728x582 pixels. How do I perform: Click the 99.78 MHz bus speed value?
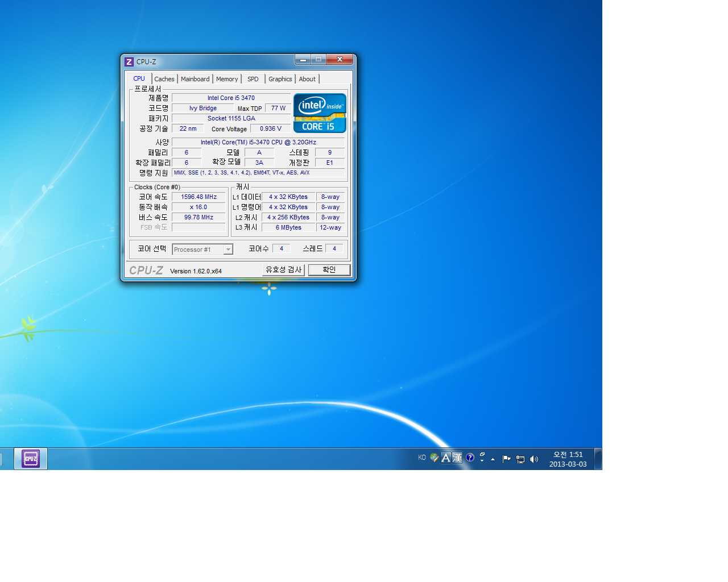[x=198, y=217]
